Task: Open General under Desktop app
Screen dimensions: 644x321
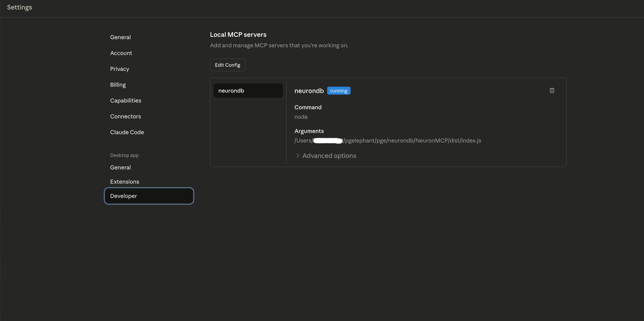Action: click(x=120, y=167)
